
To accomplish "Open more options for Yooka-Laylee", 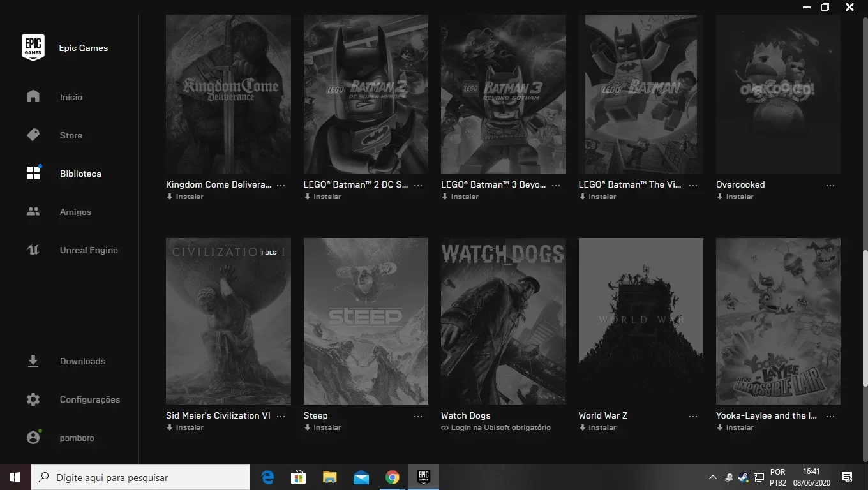I will click(830, 416).
